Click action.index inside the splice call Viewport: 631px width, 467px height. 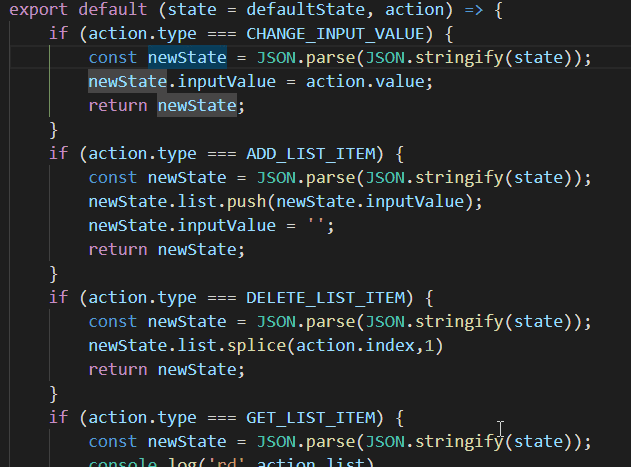355,345
